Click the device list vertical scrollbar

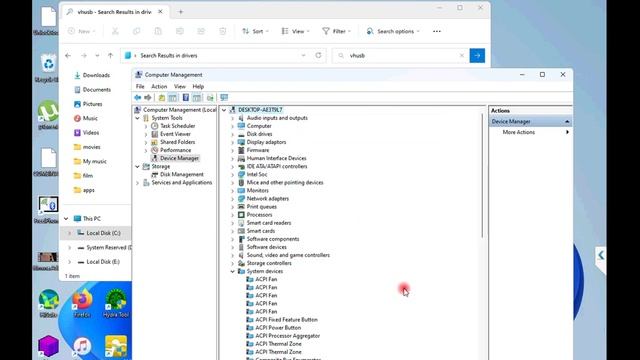coord(482,176)
